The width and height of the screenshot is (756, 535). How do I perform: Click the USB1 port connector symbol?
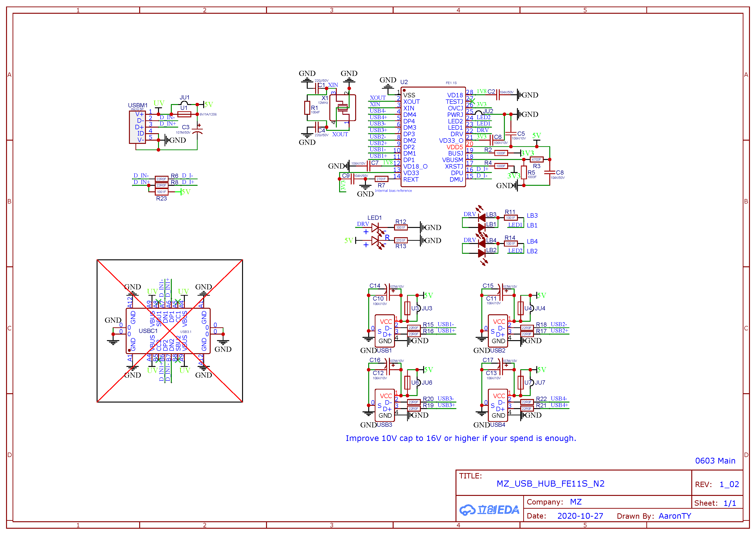[x=385, y=331]
